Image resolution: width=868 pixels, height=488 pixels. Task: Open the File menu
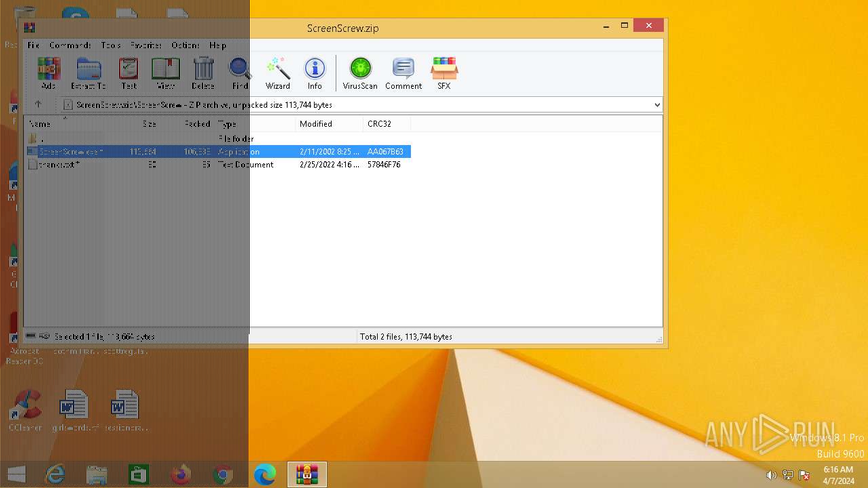pos(34,45)
